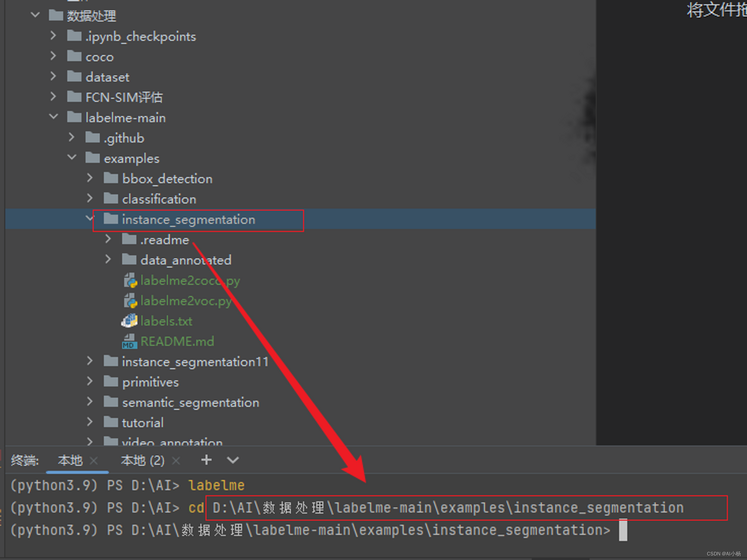Close the 本地 (2) terminal tab
Image resolution: width=747 pixels, height=560 pixels.
pos(176,461)
